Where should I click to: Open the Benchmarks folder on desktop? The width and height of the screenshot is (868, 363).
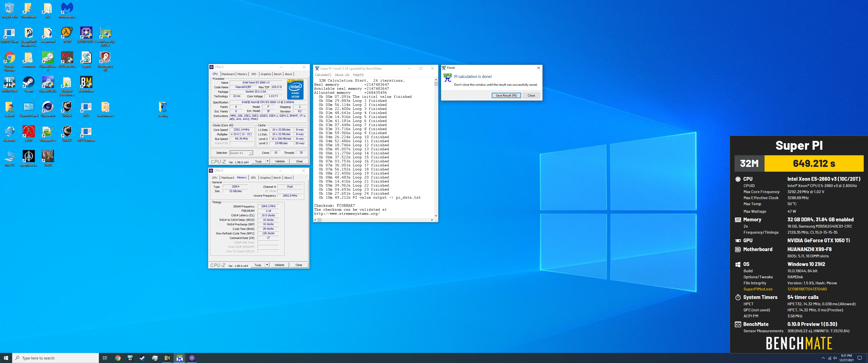pos(105,109)
